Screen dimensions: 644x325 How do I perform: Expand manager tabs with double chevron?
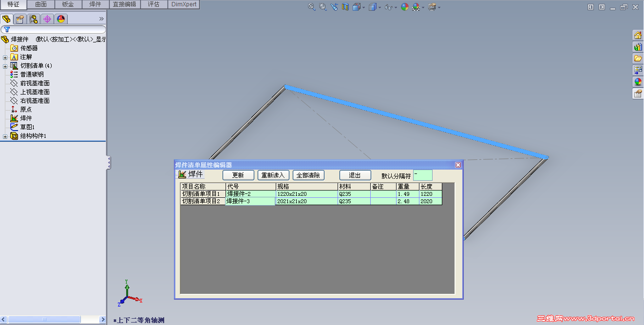coord(101,19)
